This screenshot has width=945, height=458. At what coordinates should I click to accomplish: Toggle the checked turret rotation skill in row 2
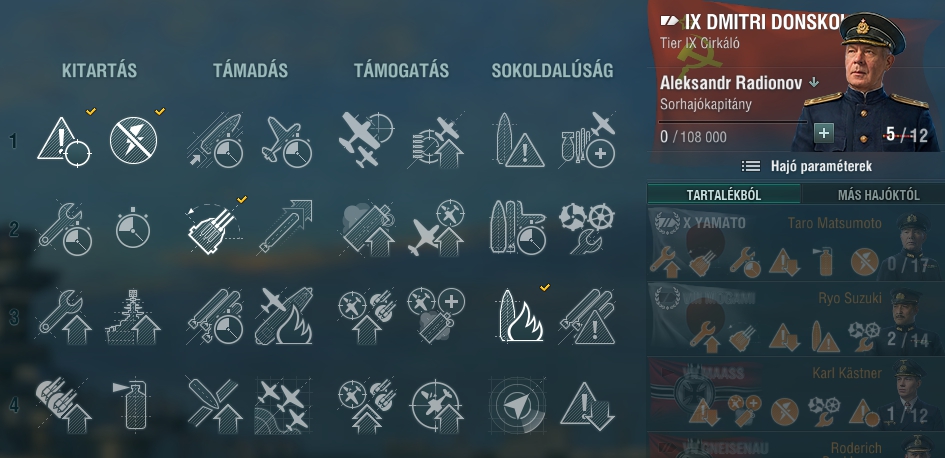point(215,229)
